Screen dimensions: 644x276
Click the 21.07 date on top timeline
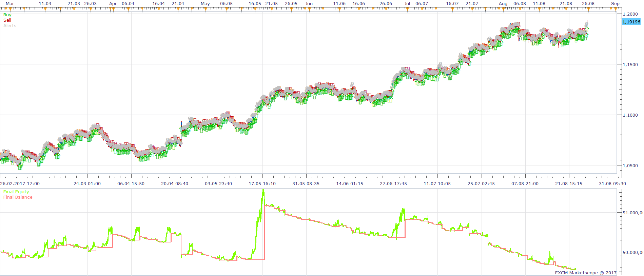[472, 3]
